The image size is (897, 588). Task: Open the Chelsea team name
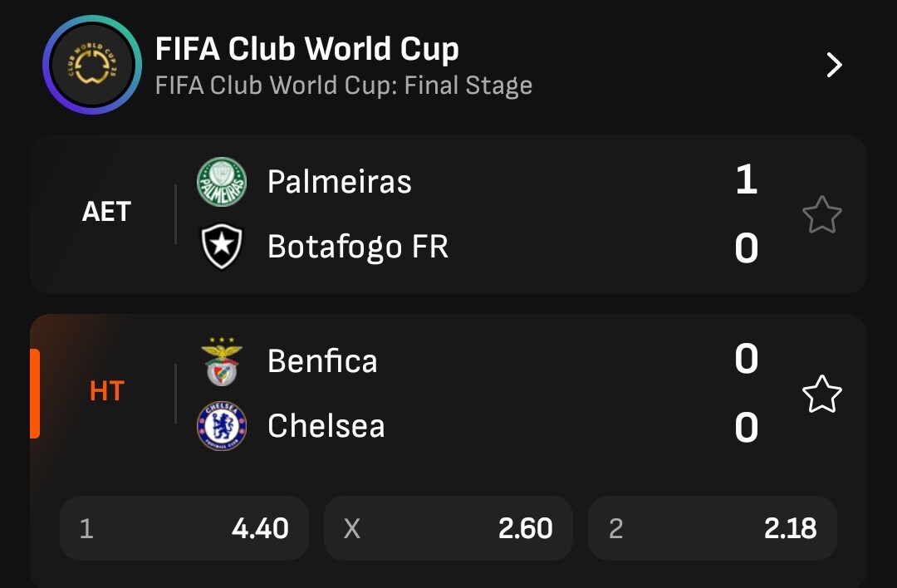[326, 426]
